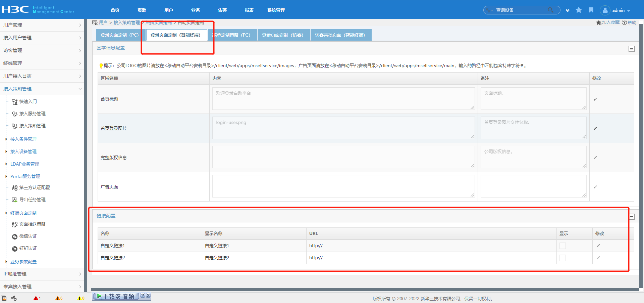Open the 报表 menu

249,10
